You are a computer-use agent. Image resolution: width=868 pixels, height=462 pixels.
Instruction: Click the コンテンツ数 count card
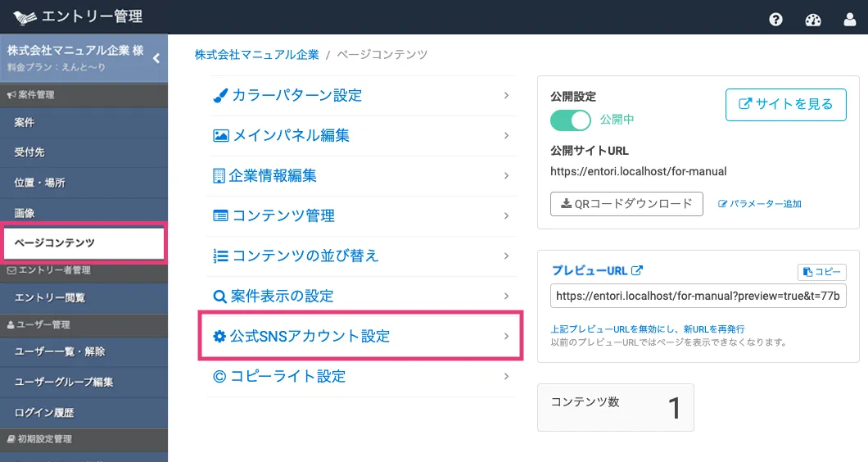point(616,408)
